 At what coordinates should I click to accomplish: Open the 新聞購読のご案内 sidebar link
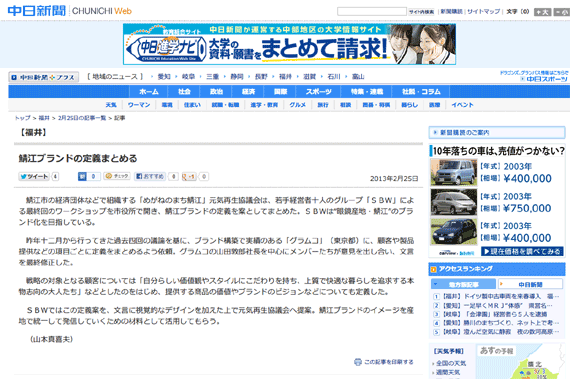point(497,133)
